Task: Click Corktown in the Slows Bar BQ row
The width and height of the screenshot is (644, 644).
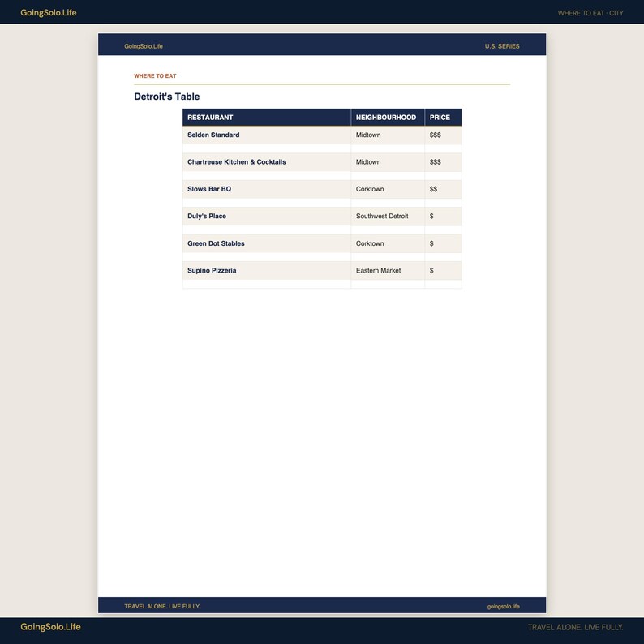Action: point(370,189)
